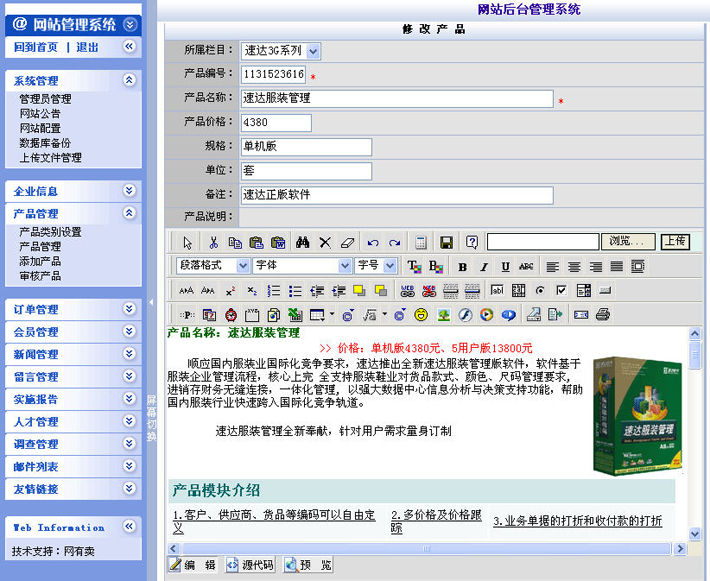Image resolution: width=710 pixels, height=581 pixels.
Task: Click the find (binoculars) icon
Action: click(x=303, y=242)
